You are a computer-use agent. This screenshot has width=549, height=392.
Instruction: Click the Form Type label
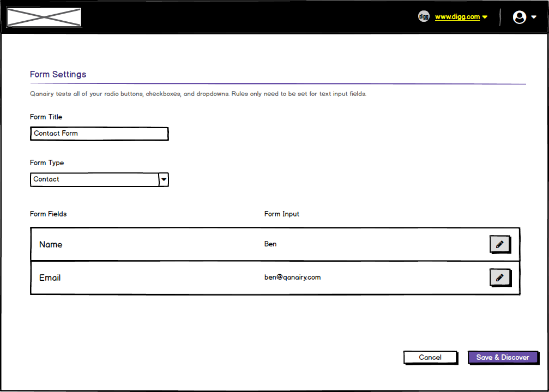pos(47,163)
